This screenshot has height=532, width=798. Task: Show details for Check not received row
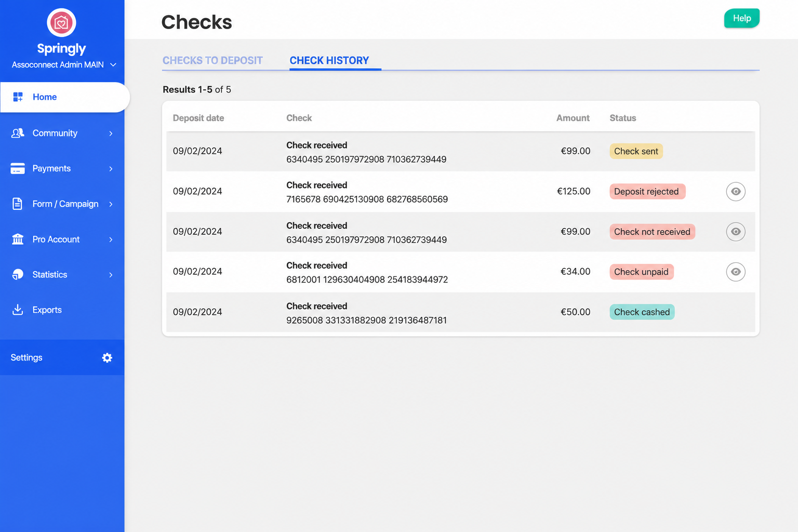point(736,232)
